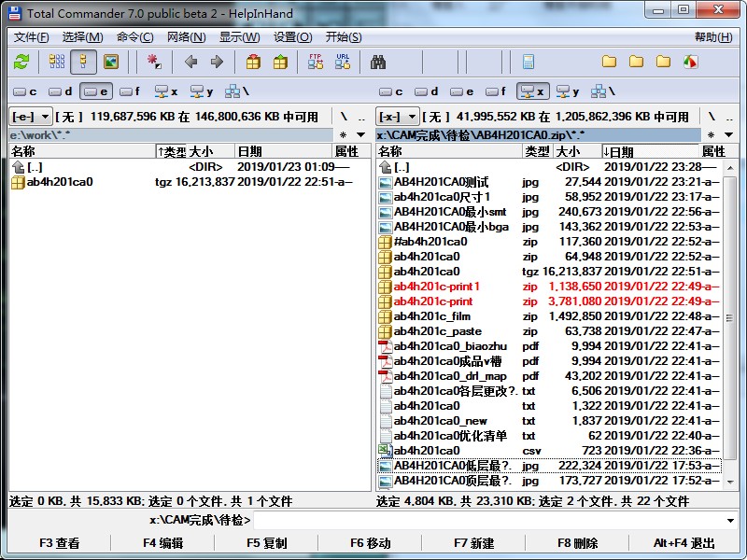Screen dimensions: 747x560
Task: Click the calculator icon in toolbar
Action: point(529,62)
